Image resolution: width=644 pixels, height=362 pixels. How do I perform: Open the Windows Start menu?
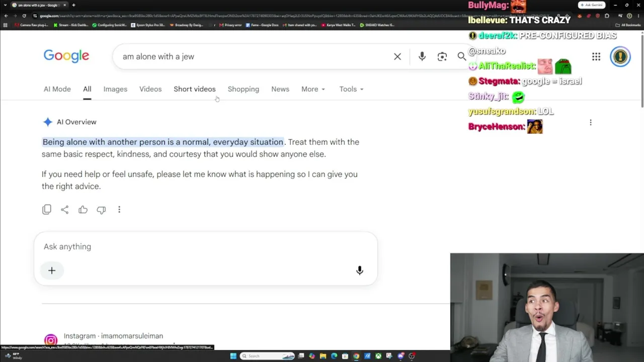tap(233, 356)
